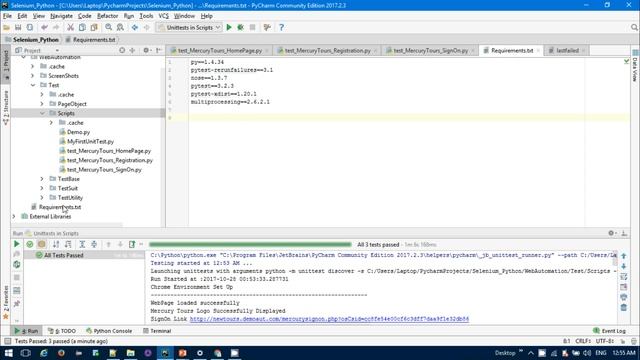Expand all test results icon
This screenshot has height=360, width=640.
(x=82, y=244)
